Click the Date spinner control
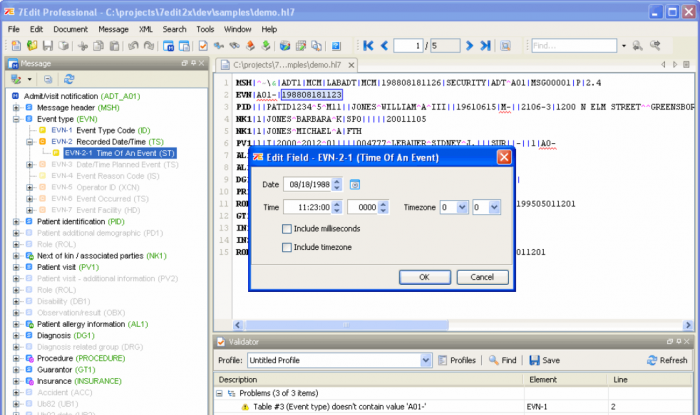 pos(337,184)
